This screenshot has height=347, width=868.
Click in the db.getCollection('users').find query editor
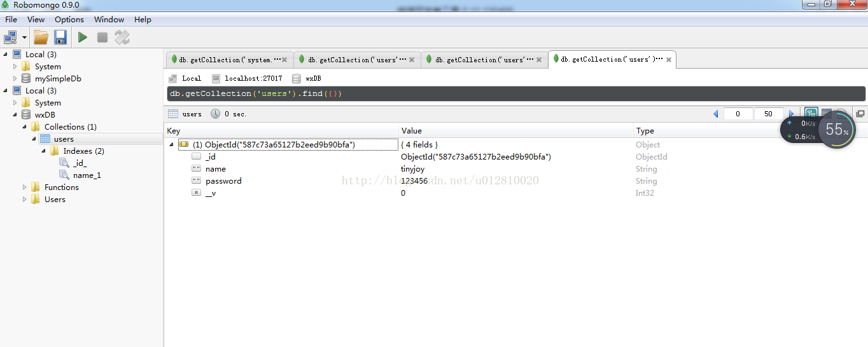(515, 93)
